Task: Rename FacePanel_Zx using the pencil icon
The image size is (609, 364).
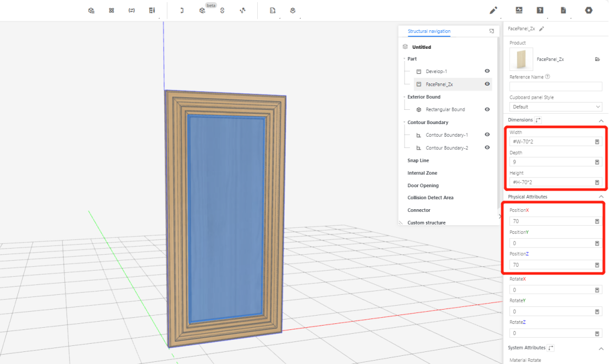Action: [541, 29]
